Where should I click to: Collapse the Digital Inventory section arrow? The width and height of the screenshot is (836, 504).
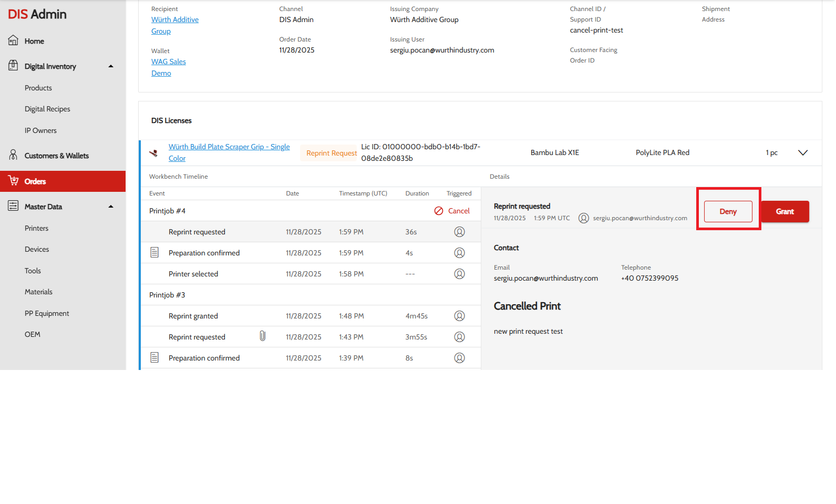tap(111, 66)
